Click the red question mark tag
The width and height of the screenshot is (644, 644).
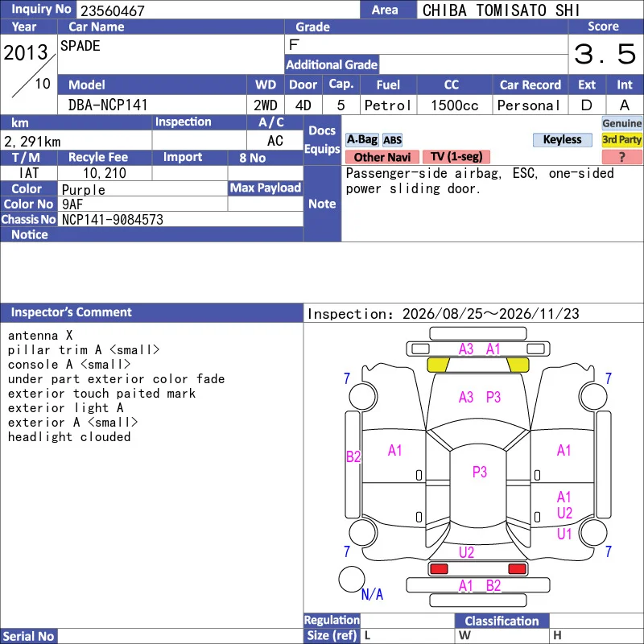coord(621,157)
